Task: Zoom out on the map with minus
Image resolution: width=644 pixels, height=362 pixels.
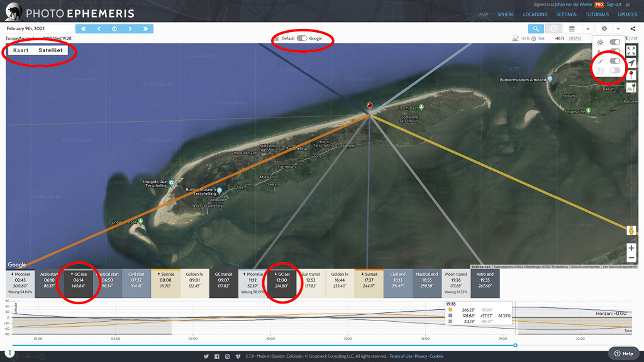Action: pos(631,258)
